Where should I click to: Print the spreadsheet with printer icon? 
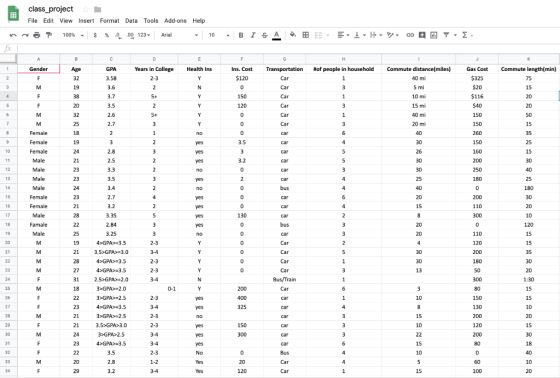tap(36, 35)
